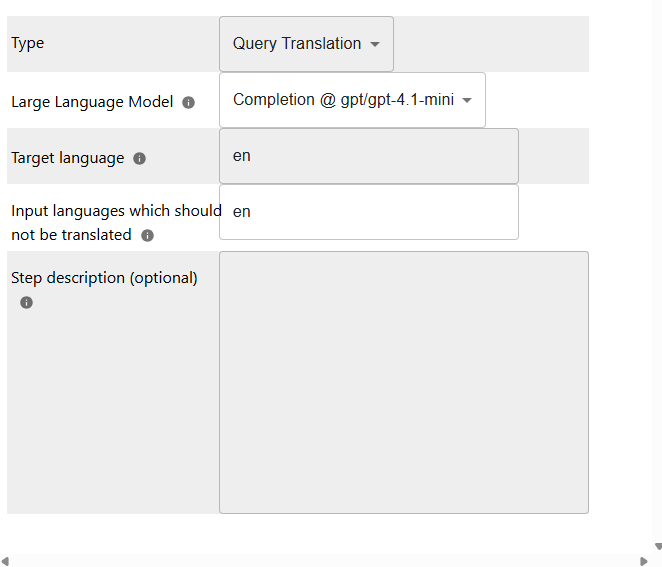Click inside the Step description text area
The height and width of the screenshot is (567, 662).
pyautogui.click(x=403, y=382)
